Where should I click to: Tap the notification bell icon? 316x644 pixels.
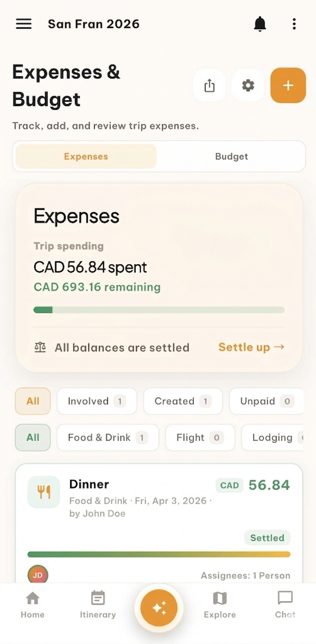point(260,24)
